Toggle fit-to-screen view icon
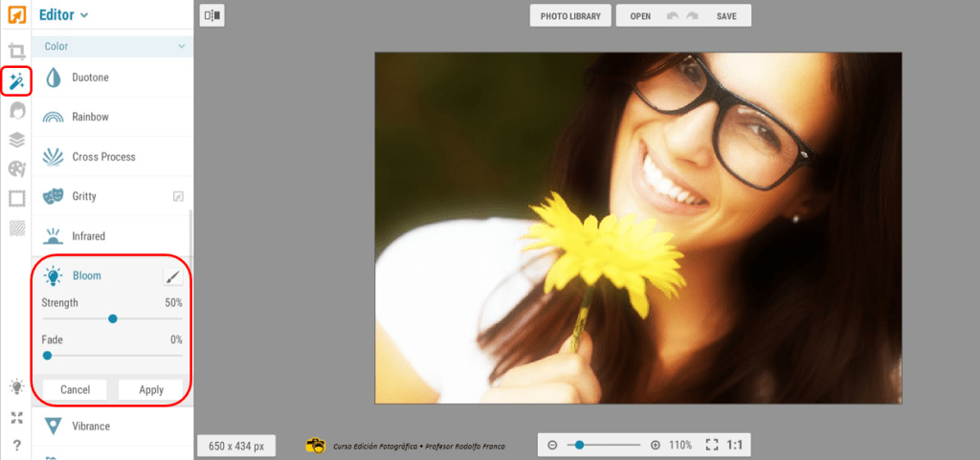This screenshot has width=980, height=460. tap(711, 445)
